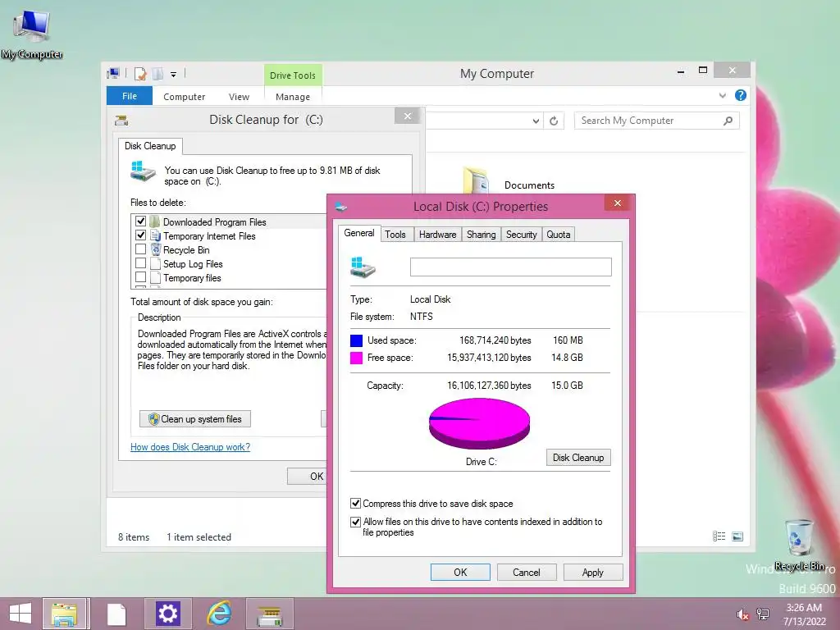This screenshot has width=840, height=630.
Task: Switch to the Sharing tab
Action: [x=481, y=234]
